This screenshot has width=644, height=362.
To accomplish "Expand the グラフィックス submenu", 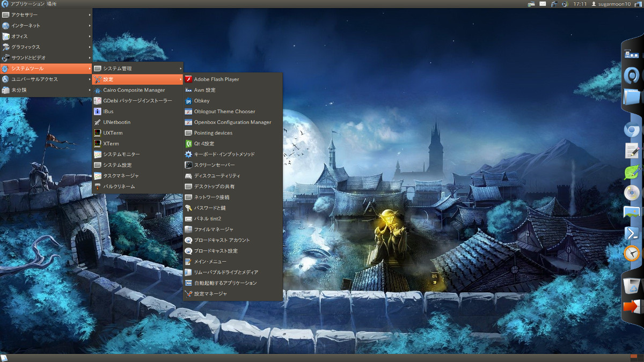I will (46, 47).
